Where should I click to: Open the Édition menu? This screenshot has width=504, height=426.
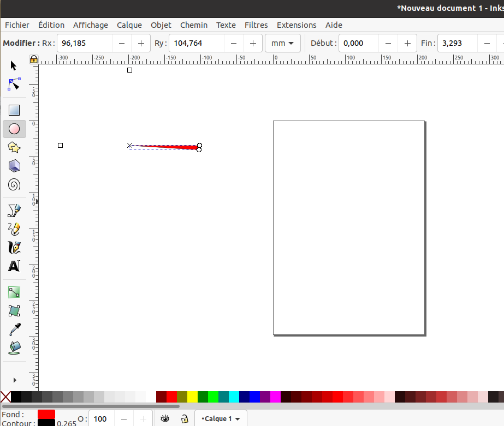pos(51,25)
